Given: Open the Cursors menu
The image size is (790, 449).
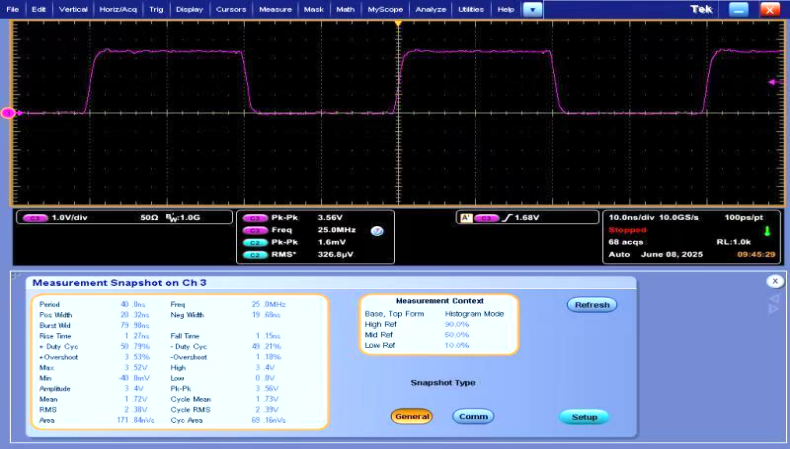Looking at the screenshot, I should [x=231, y=9].
